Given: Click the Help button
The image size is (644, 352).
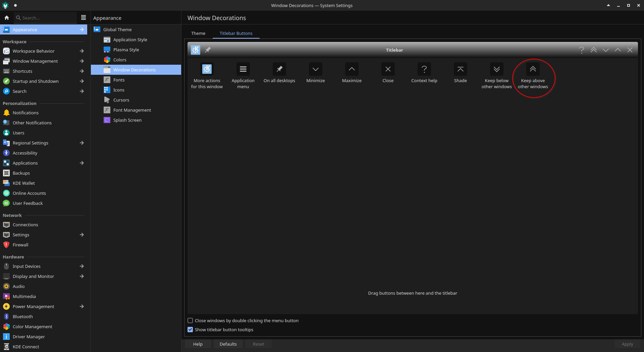Looking at the screenshot, I should 198,344.
